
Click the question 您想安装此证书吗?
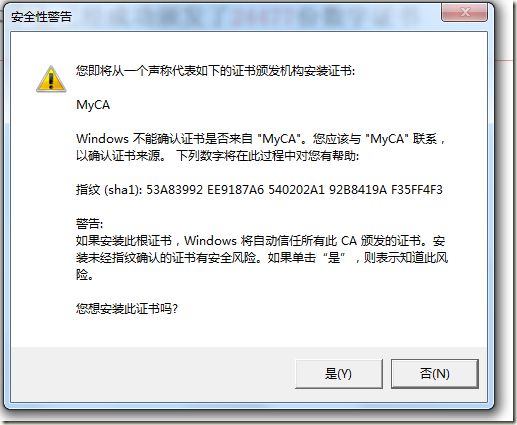coord(127,309)
